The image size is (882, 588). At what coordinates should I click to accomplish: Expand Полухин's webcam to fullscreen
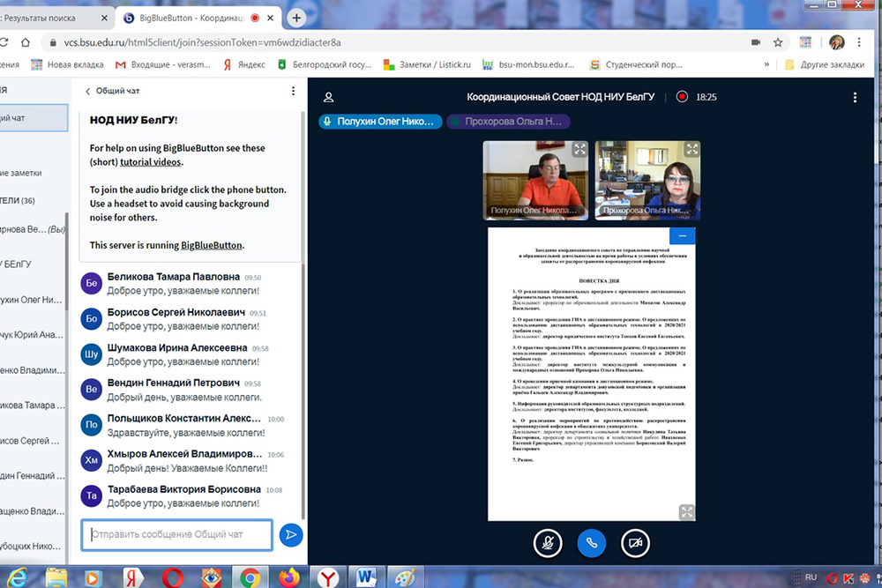[x=579, y=150]
